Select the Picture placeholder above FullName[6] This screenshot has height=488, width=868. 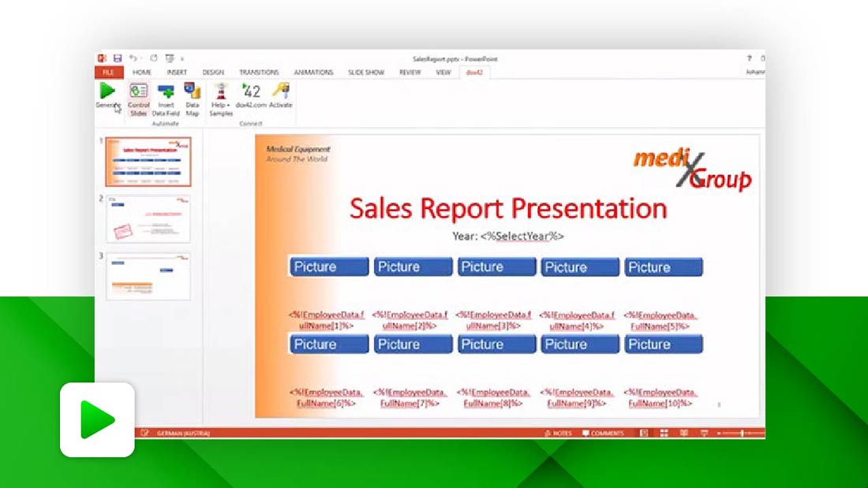click(x=329, y=345)
